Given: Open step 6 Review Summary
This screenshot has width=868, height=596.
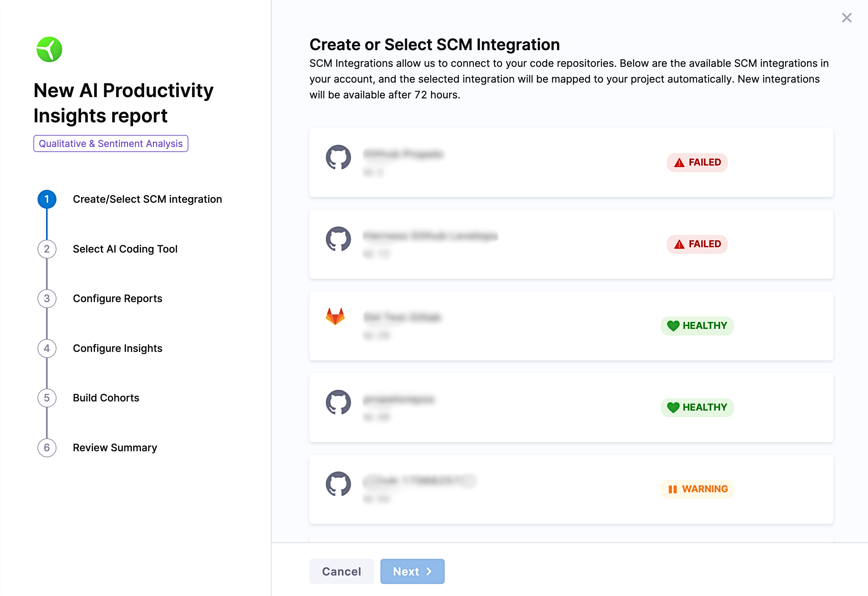Looking at the screenshot, I should pyautogui.click(x=115, y=447).
